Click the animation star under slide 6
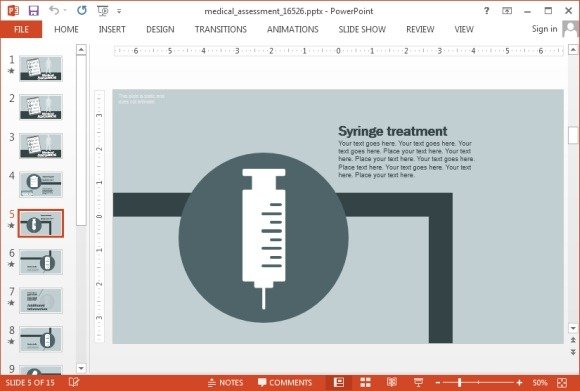This screenshot has height=391, width=580. click(11, 264)
